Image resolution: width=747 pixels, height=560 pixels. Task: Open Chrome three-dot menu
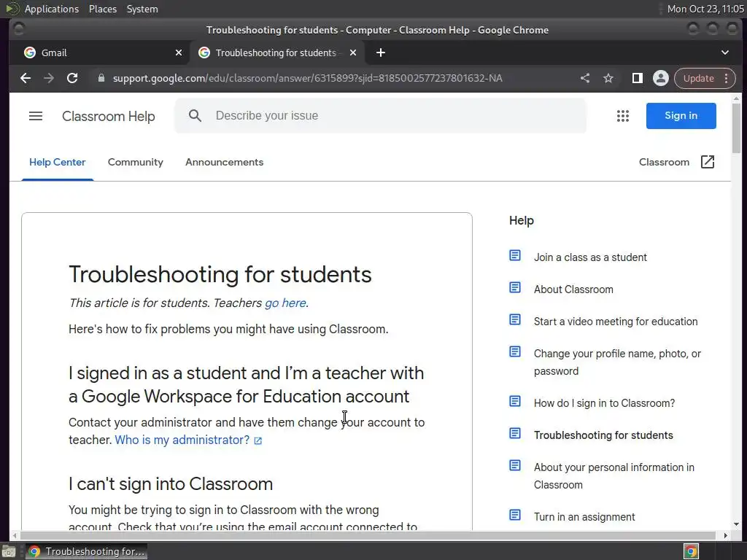coord(726,78)
